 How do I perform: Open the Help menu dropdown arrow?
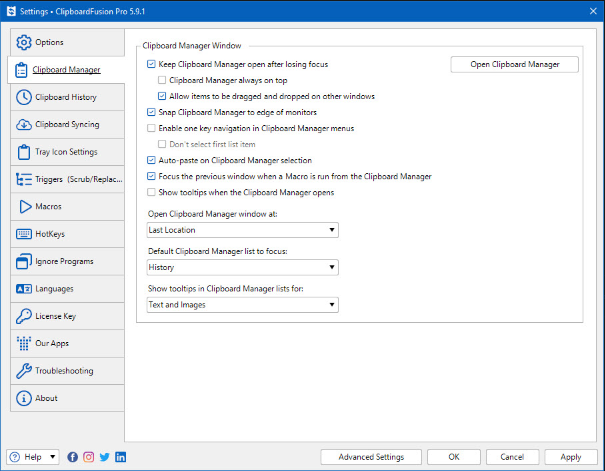click(x=52, y=457)
